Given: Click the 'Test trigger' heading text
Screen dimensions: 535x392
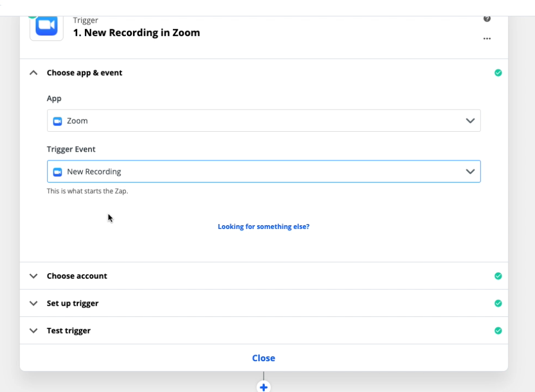Looking at the screenshot, I should [69, 330].
